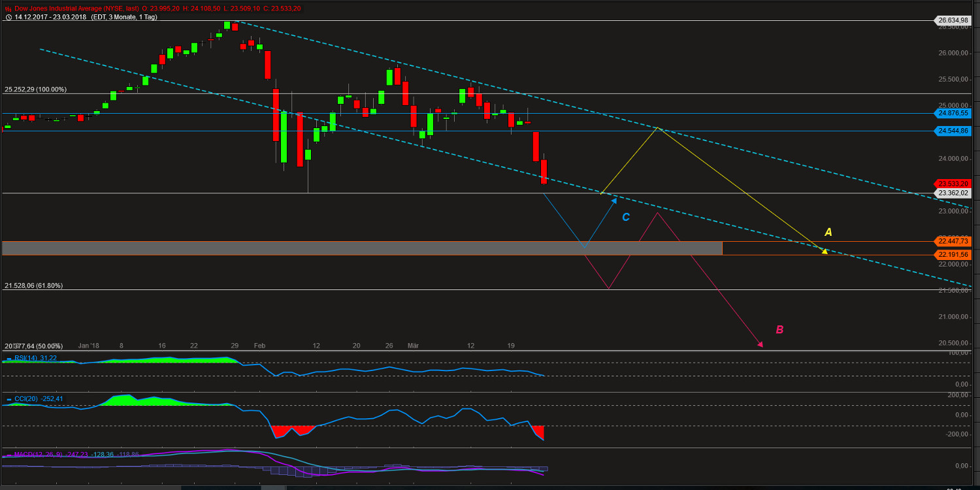
Task: Click the gray support zone rectangle
Action: pos(359,248)
